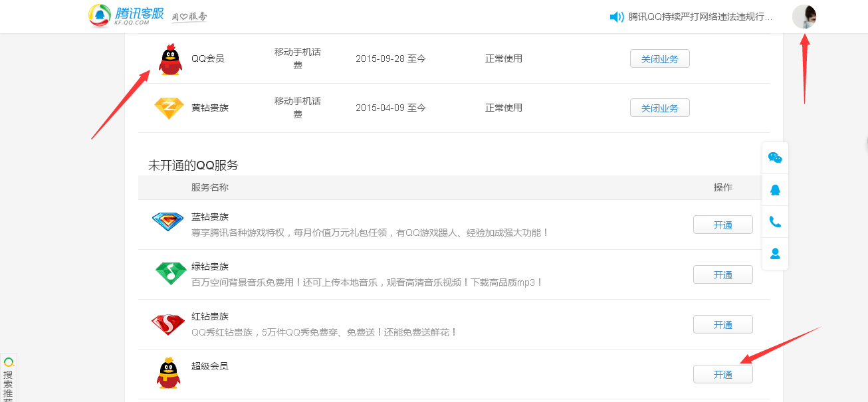This screenshot has height=402, width=868.
Task: Click the 蓝钻贵族 description about game privileges
Action: tap(370, 233)
